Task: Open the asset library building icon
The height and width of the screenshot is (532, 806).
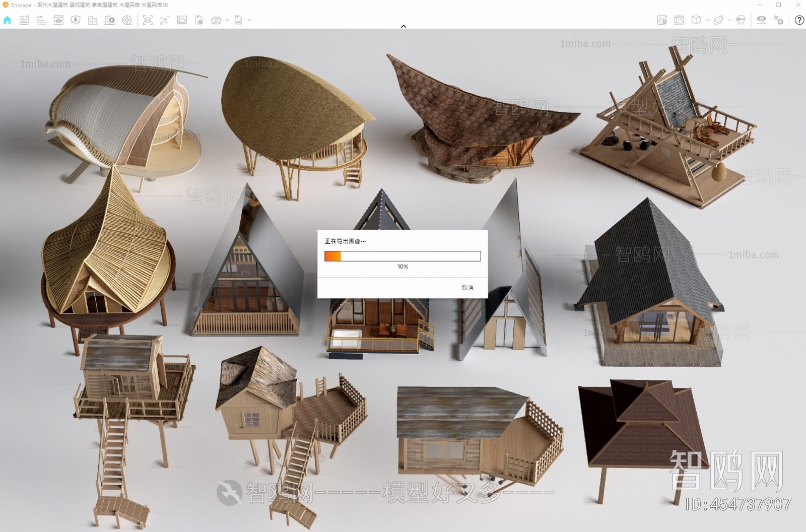Action: (x=93, y=20)
